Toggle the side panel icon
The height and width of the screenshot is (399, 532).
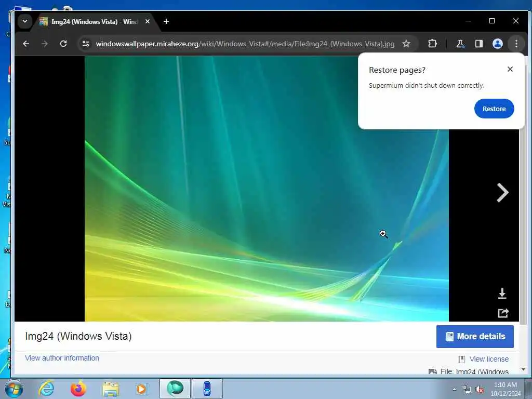[x=478, y=44]
